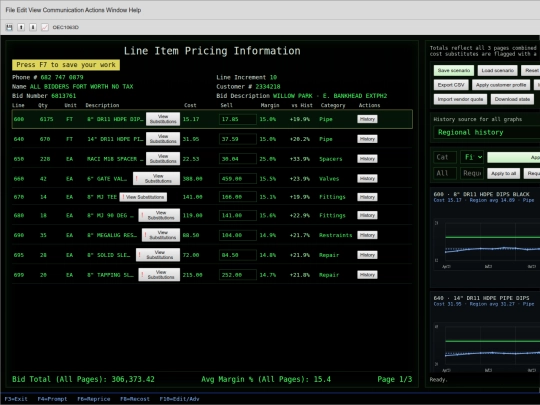
Task: Click the F6=Reprice function key label
Action: (x=94, y=399)
